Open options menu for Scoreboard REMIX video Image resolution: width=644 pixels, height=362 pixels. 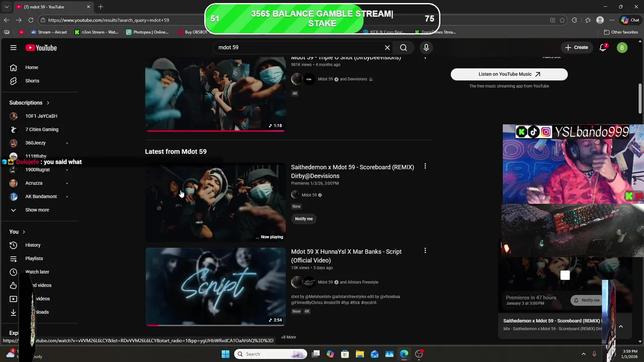(425, 166)
